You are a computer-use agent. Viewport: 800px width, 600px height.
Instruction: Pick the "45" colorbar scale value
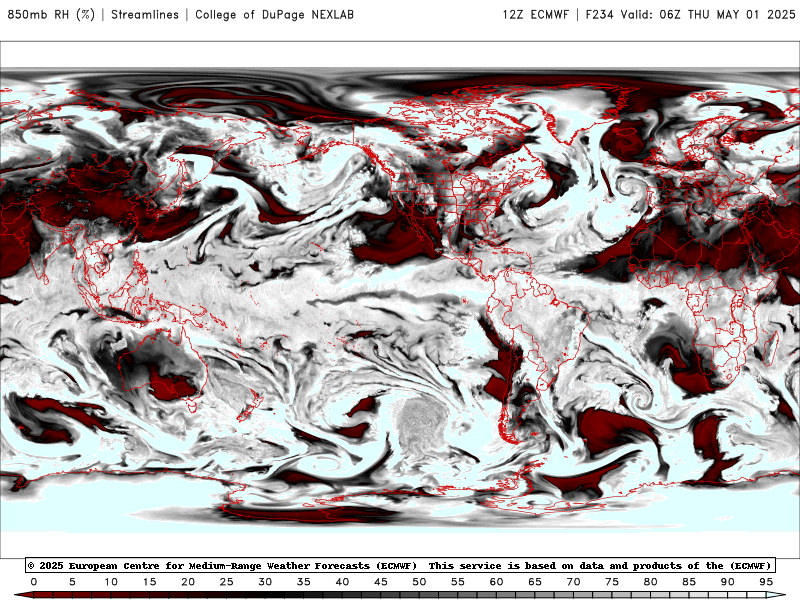(x=381, y=582)
